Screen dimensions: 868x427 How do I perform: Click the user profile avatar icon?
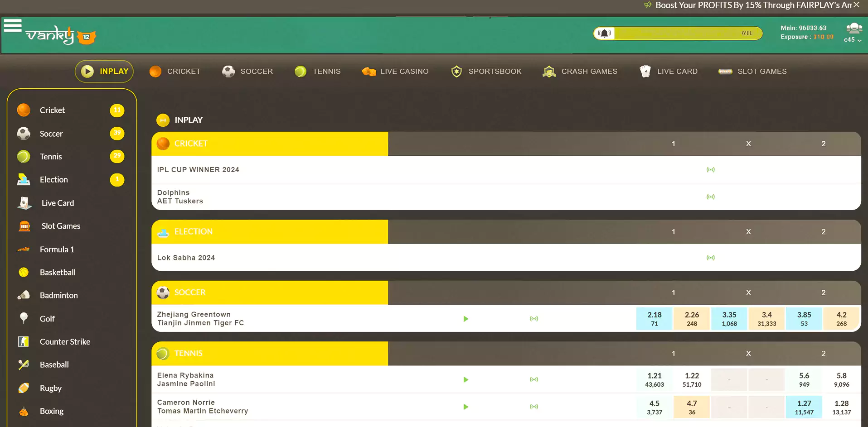coord(854,29)
